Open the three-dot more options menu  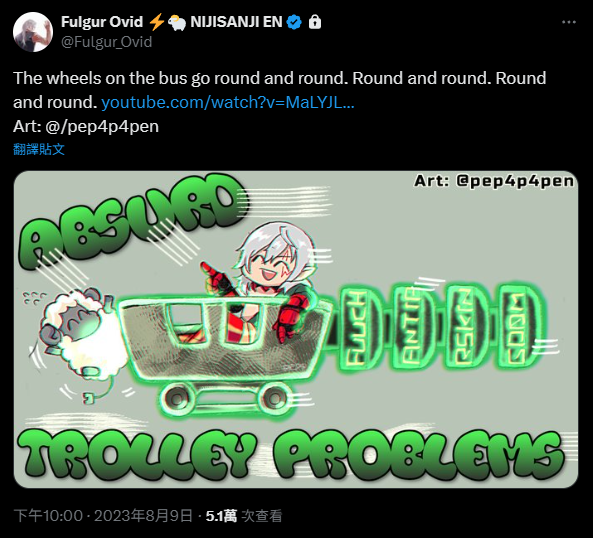tap(568, 22)
